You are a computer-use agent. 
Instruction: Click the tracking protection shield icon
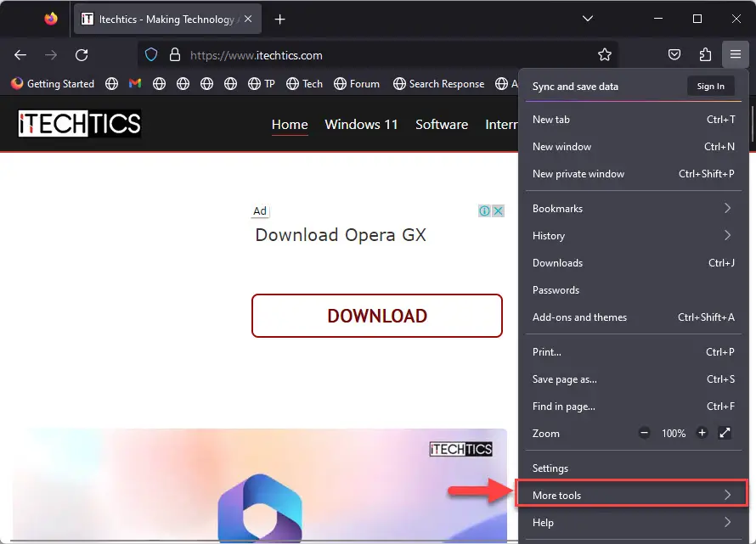click(151, 55)
